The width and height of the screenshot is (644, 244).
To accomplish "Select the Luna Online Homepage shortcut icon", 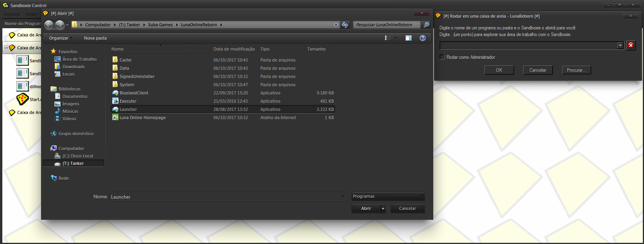I will tap(115, 117).
